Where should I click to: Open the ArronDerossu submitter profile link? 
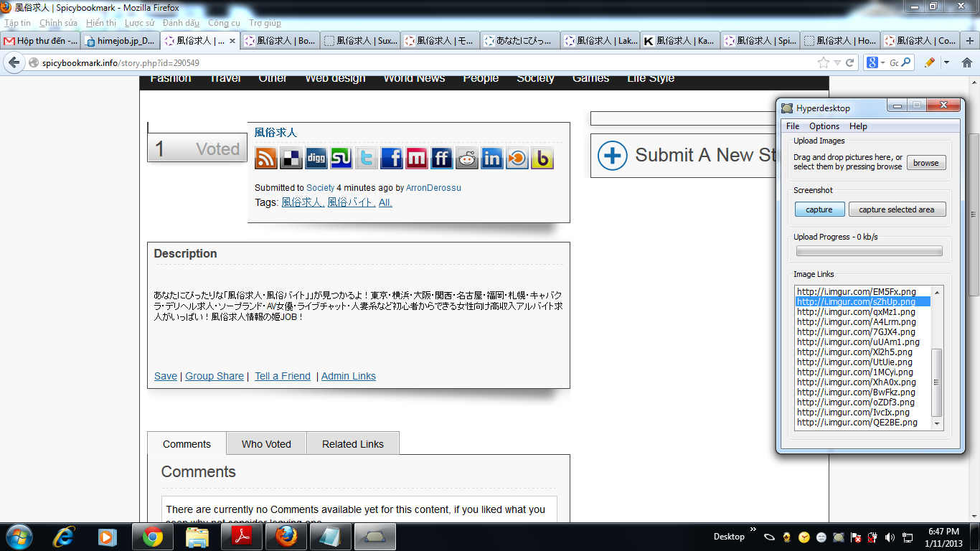pyautogui.click(x=433, y=187)
